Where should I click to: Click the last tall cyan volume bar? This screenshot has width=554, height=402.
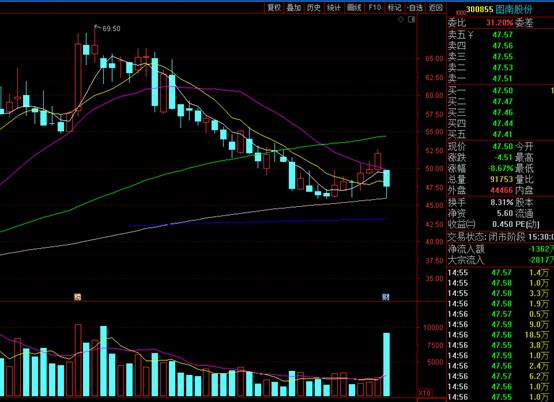tap(387, 365)
